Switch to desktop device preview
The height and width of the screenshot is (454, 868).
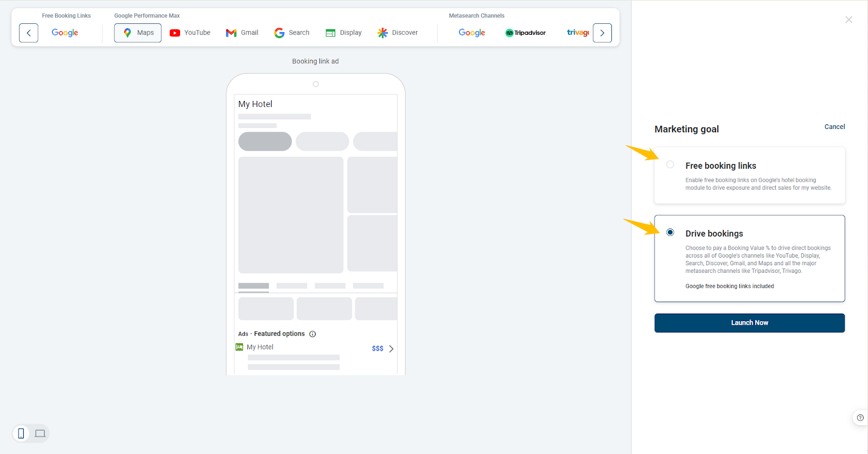40,433
